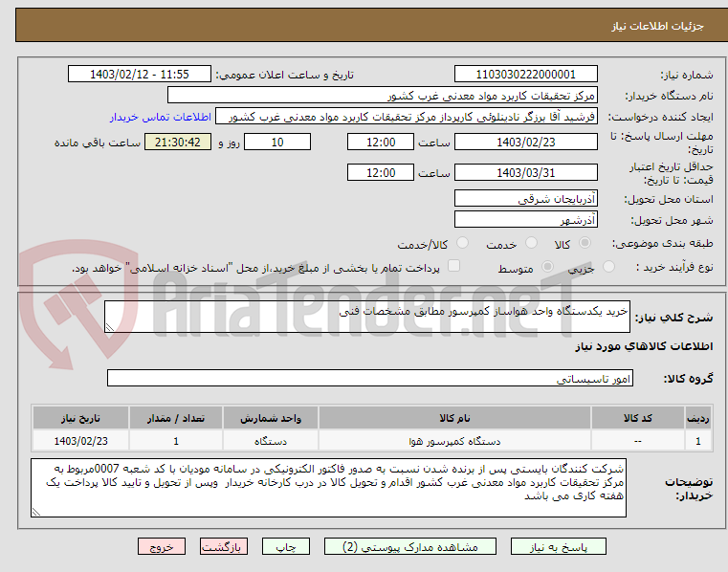Click the ایجاد کننده درخواست field
This screenshot has width=728, height=572.
pos(407,117)
